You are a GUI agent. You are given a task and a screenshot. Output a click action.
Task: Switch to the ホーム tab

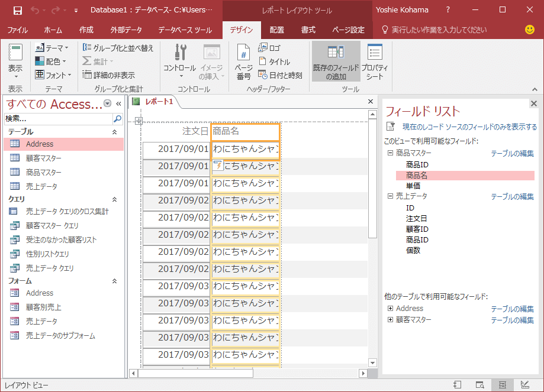53,30
